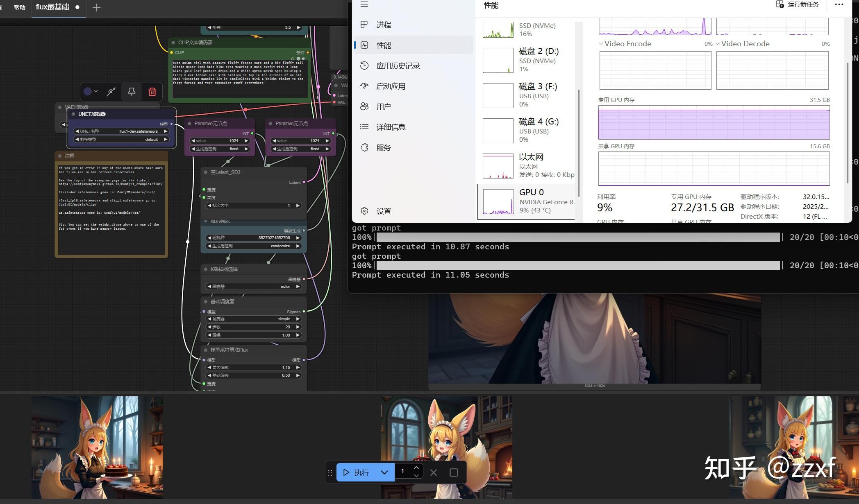
Task: Open Task Manager settings gear
Action: click(x=364, y=211)
